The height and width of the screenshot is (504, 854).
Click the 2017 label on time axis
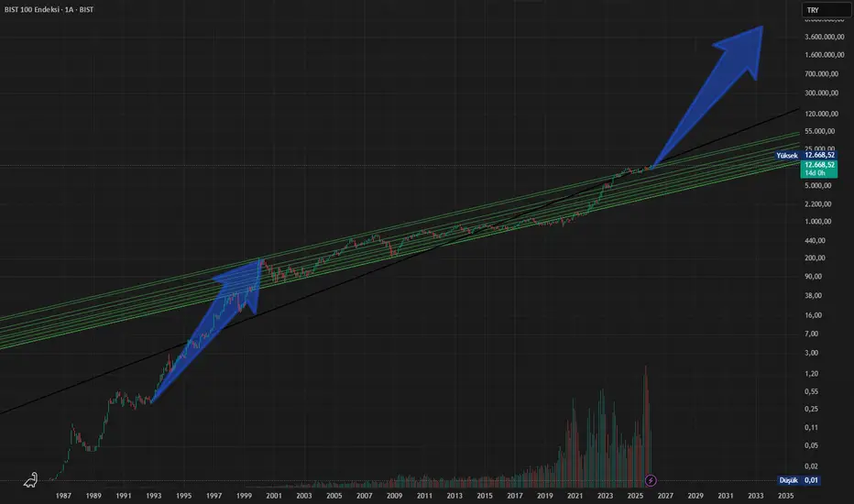coord(515,496)
